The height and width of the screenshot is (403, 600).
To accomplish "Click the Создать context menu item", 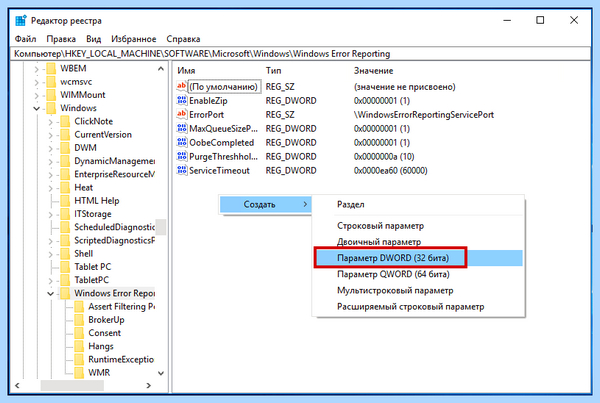I will click(x=266, y=204).
